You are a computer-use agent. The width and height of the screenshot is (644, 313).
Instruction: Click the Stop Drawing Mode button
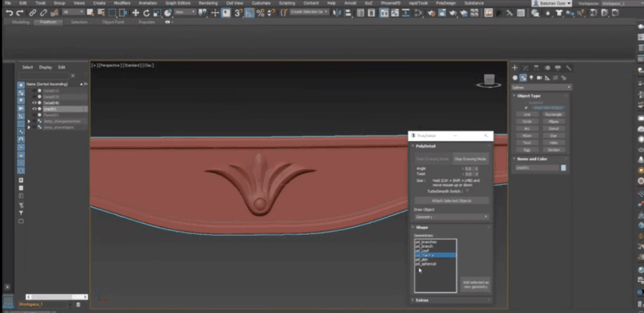pos(470,158)
